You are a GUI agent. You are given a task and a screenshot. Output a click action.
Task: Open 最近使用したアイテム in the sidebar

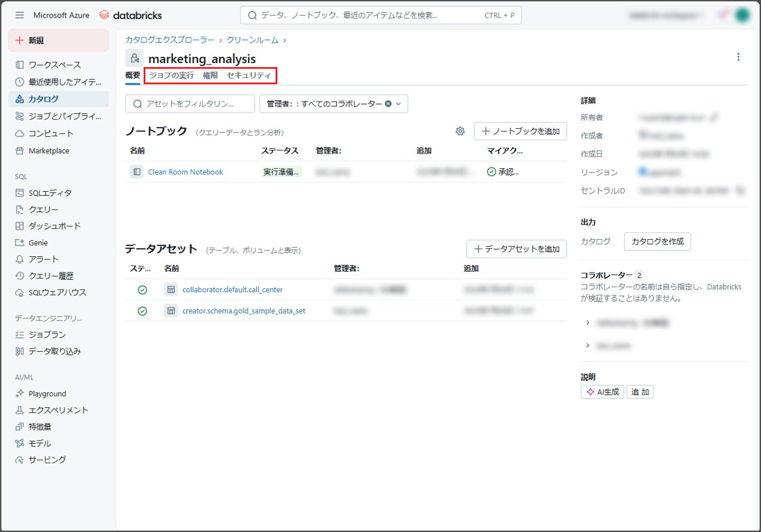coord(59,81)
